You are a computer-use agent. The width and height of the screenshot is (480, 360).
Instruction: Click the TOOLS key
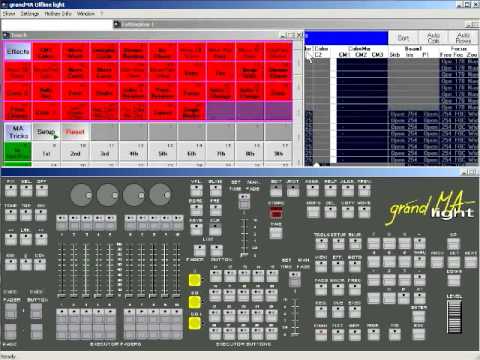pyautogui.click(x=321, y=244)
